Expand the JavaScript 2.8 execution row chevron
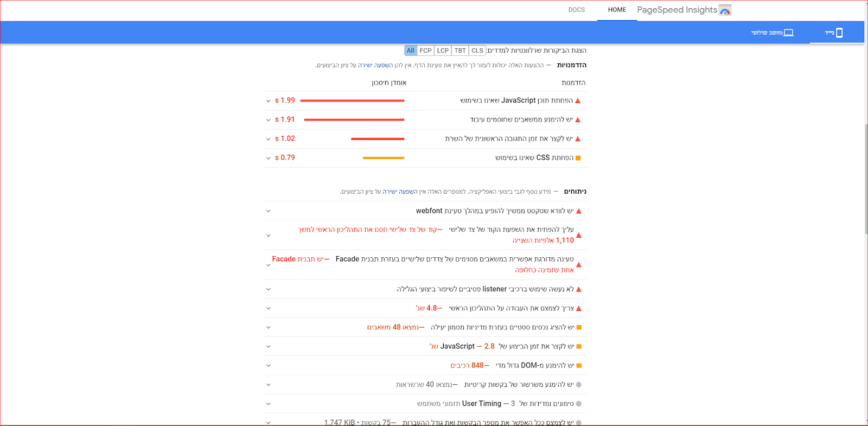This screenshot has width=868, height=426. click(x=268, y=347)
